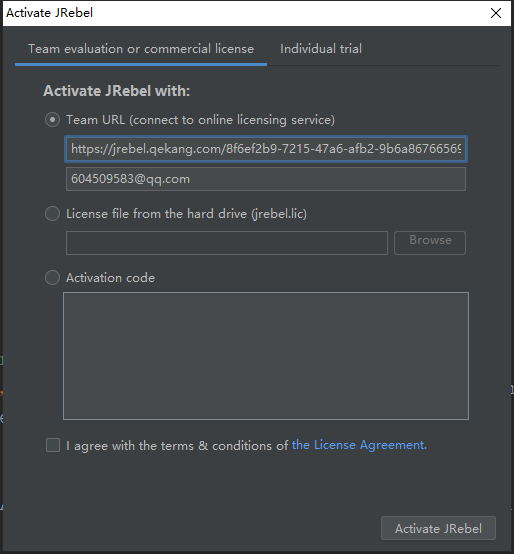514x554 pixels.
Task: Focus the jrebel.qekang.com team URL field
Action: [x=266, y=149]
